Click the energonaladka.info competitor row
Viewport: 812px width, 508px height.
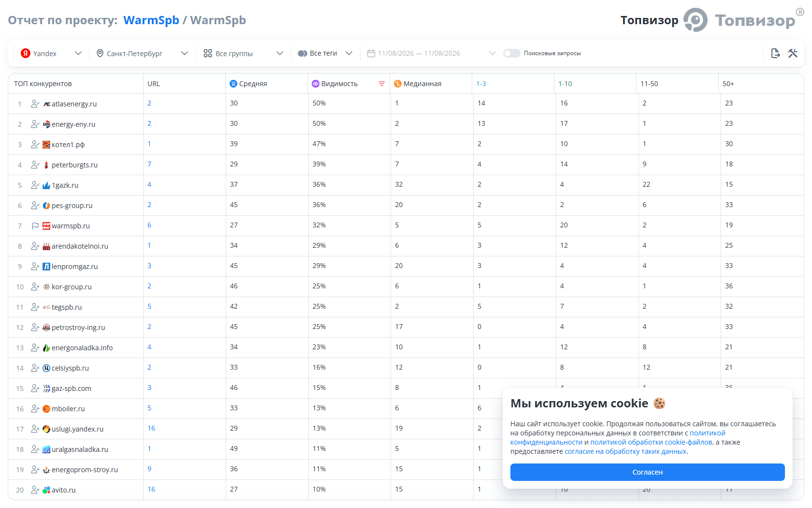click(406, 347)
